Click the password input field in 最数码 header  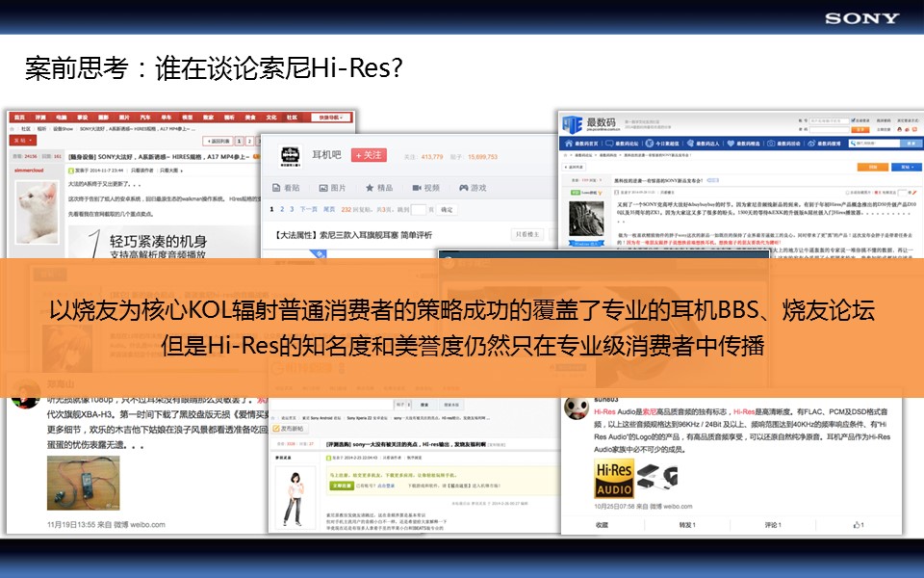[828, 129]
